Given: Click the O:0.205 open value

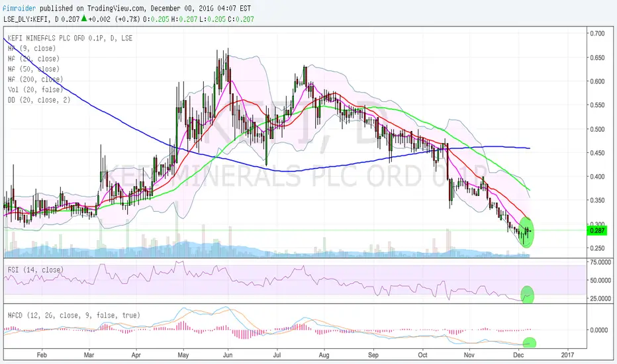Looking at the screenshot, I should 156,19.
